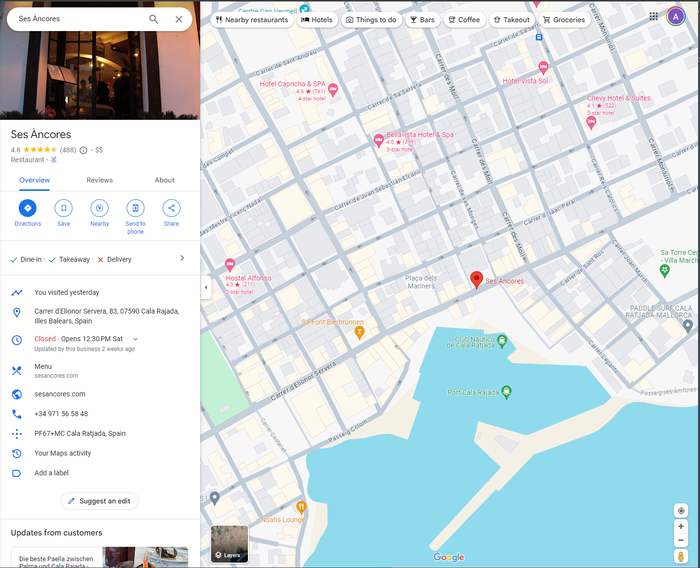Click the Noahs Lounge restaurant marker

(301, 507)
